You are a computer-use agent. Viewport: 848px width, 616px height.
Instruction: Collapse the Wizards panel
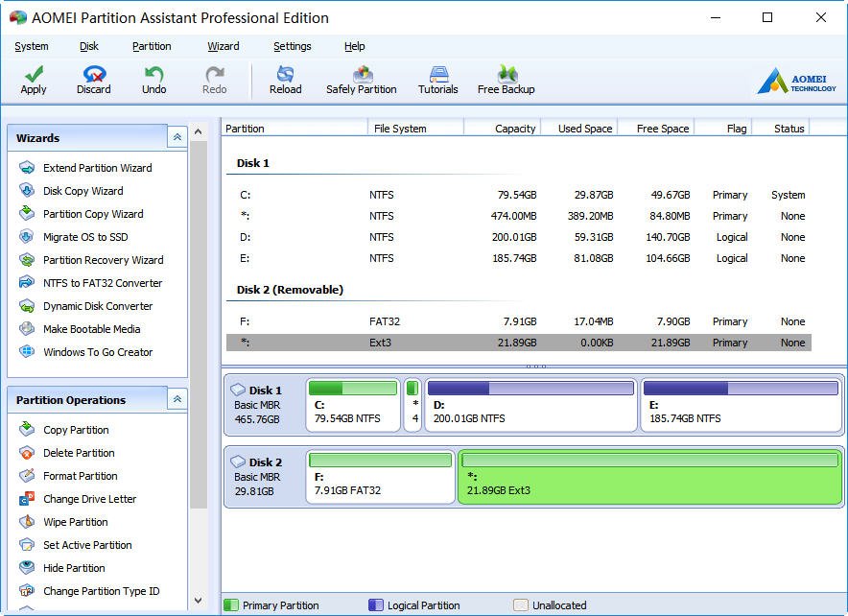(177, 138)
